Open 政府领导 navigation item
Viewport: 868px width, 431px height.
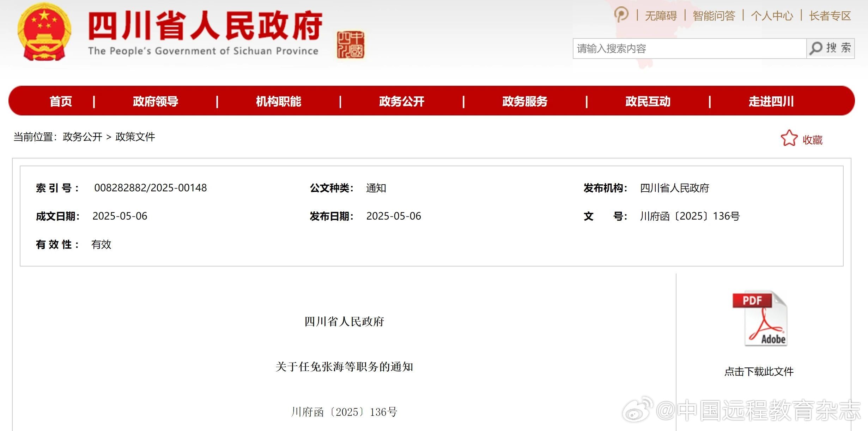point(156,101)
